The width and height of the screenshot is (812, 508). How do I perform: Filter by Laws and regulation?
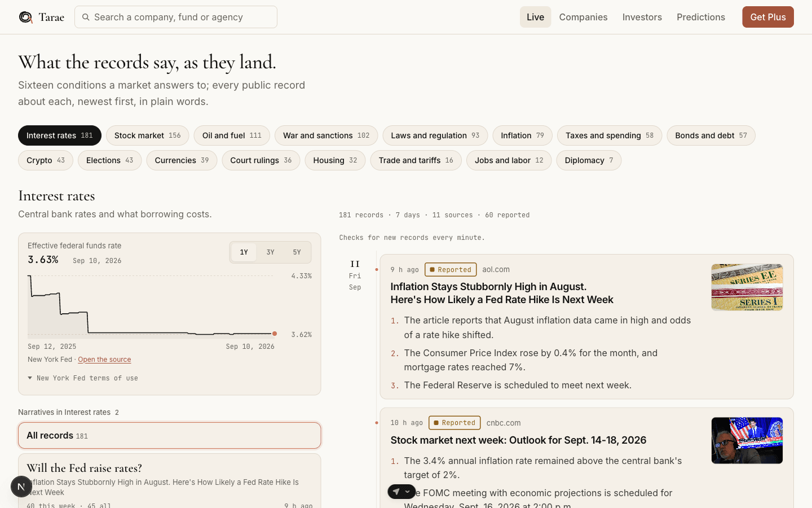point(435,135)
